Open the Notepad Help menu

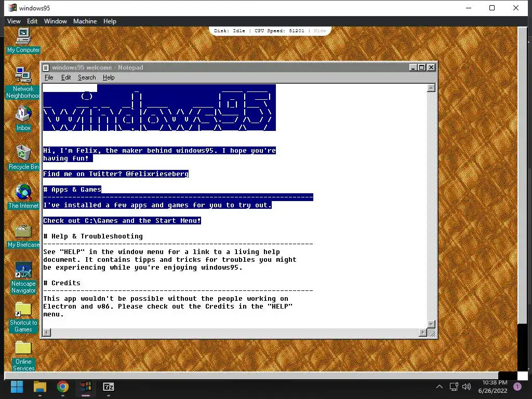(x=109, y=77)
